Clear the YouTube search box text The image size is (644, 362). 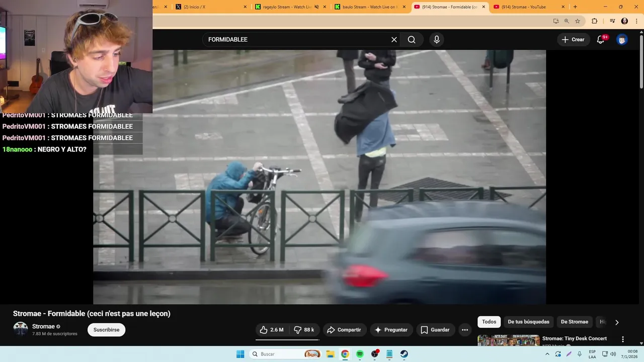(x=394, y=40)
